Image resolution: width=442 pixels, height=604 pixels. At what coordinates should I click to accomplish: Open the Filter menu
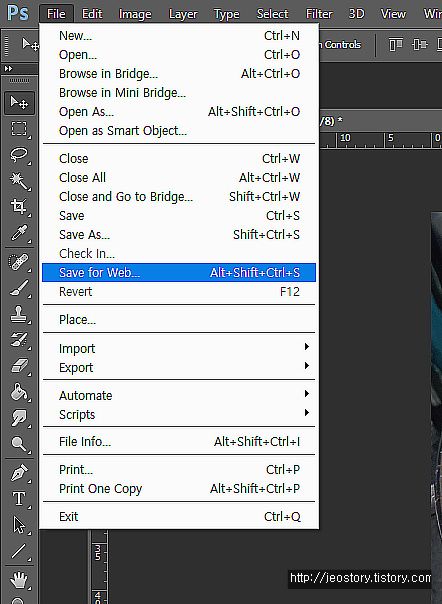(x=319, y=14)
